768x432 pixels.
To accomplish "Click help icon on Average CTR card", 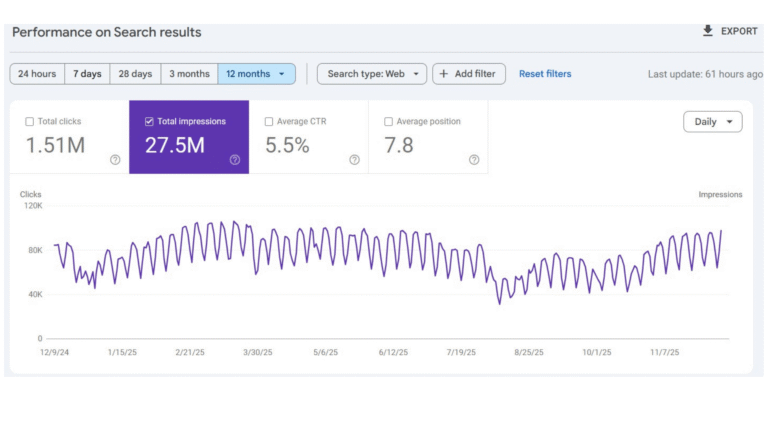I will point(354,159).
